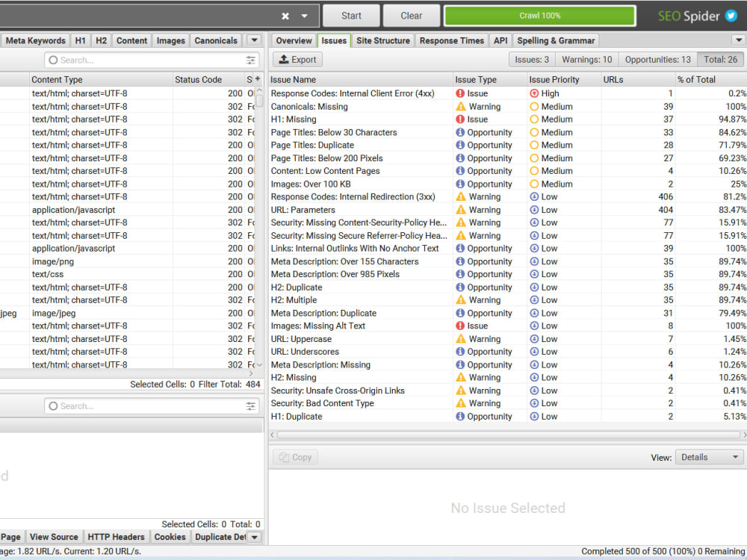
Task: Open the View Details combo box
Action: 710,457
